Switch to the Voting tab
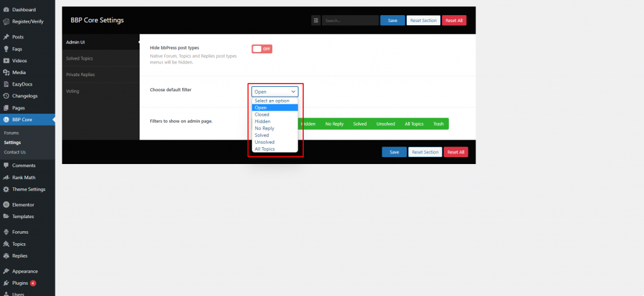The image size is (644, 296). point(101,91)
